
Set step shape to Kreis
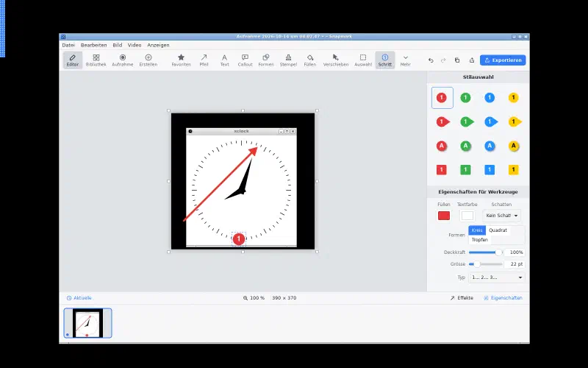click(x=477, y=230)
